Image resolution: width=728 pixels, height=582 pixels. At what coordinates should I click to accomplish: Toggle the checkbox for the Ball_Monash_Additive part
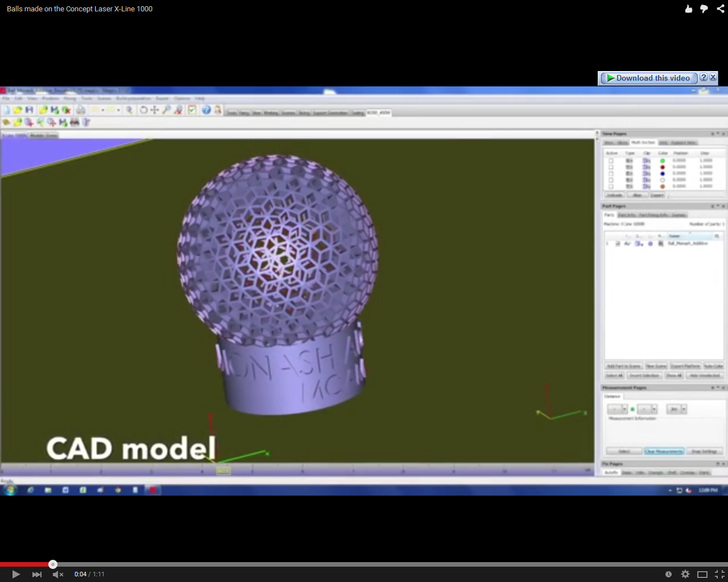pos(618,243)
